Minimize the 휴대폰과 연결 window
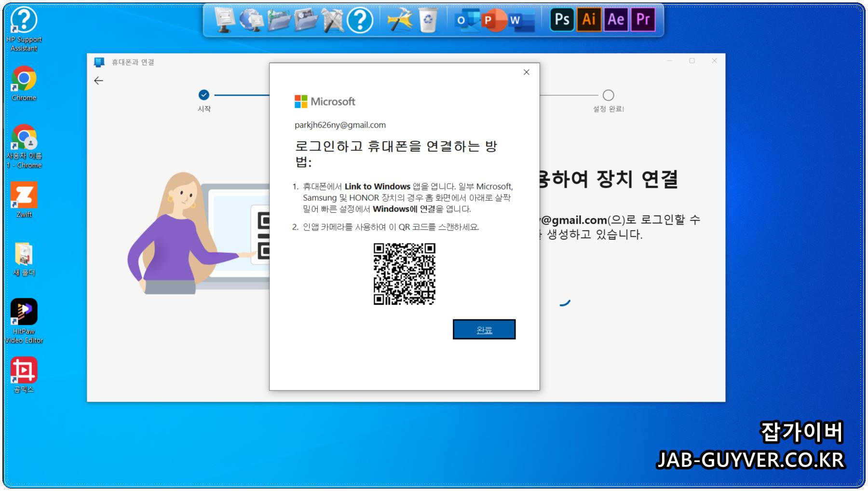 [x=669, y=61]
